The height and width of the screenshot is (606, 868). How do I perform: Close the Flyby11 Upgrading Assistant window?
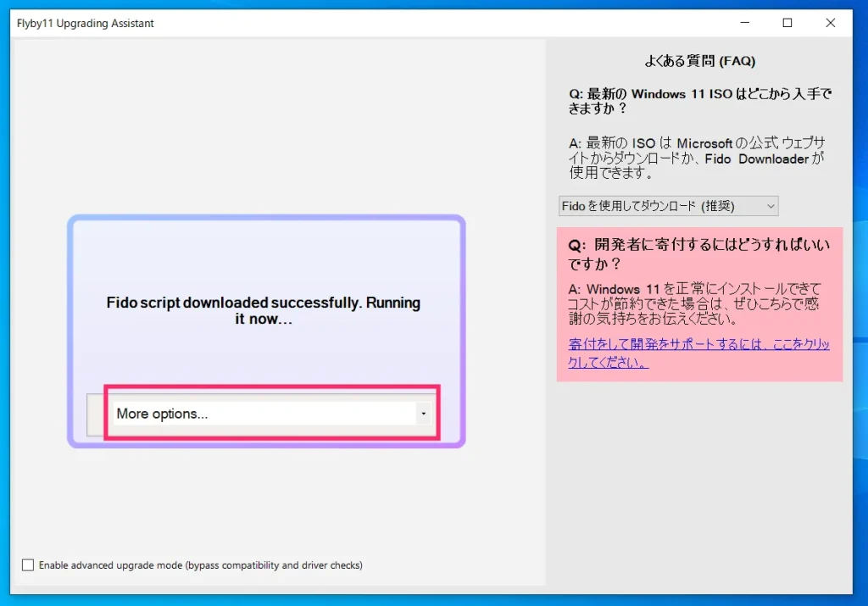[x=831, y=23]
